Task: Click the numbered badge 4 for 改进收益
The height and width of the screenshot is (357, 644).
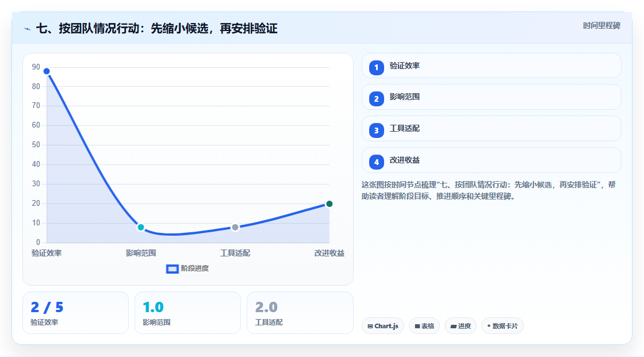Action: [x=376, y=162]
